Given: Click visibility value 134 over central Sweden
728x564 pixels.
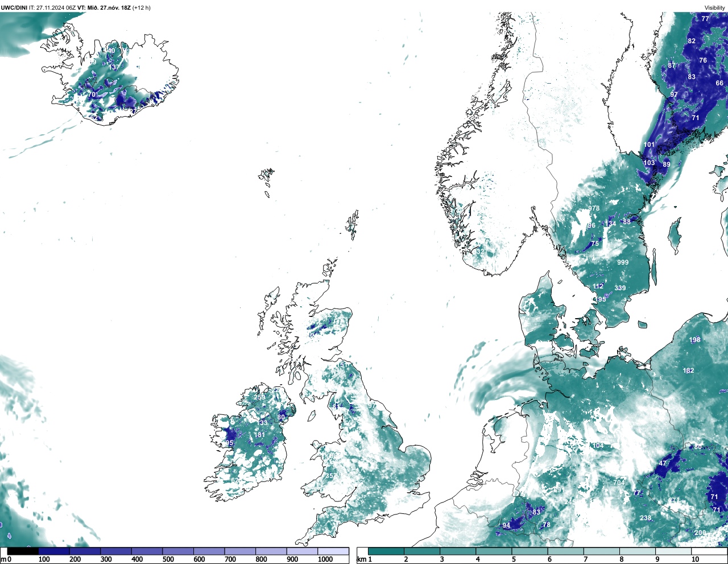Looking at the screenshot, I should (x=610, y=224).
